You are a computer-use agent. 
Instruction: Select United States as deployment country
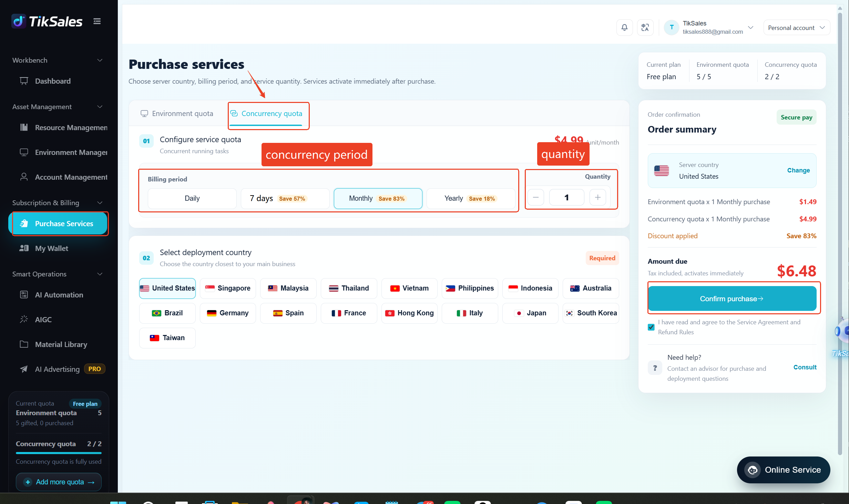(x=167, y=288)
